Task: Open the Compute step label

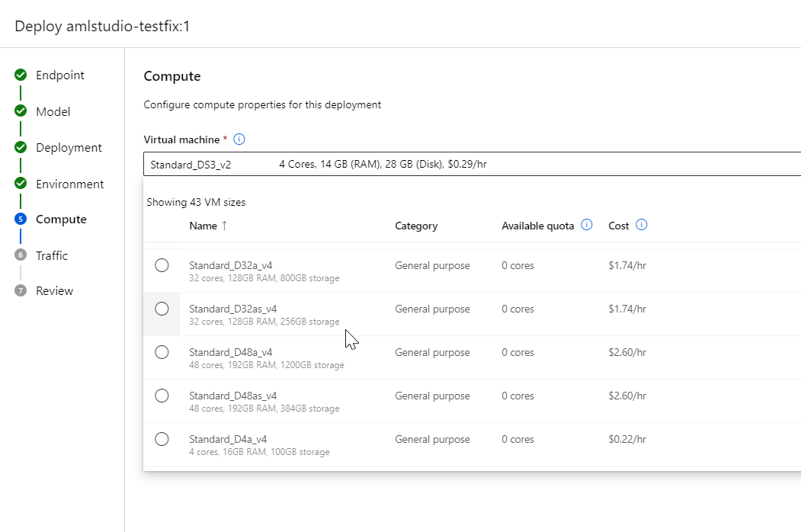Action: (61, 220)
